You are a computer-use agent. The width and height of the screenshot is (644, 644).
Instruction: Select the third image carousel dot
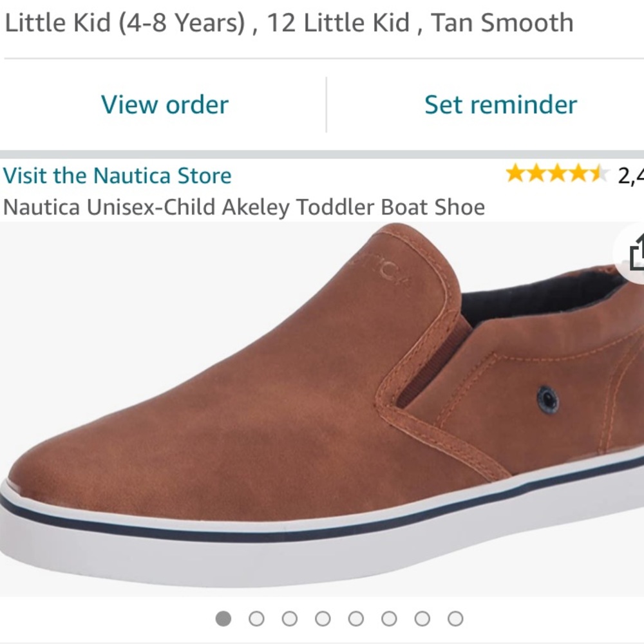289,617
